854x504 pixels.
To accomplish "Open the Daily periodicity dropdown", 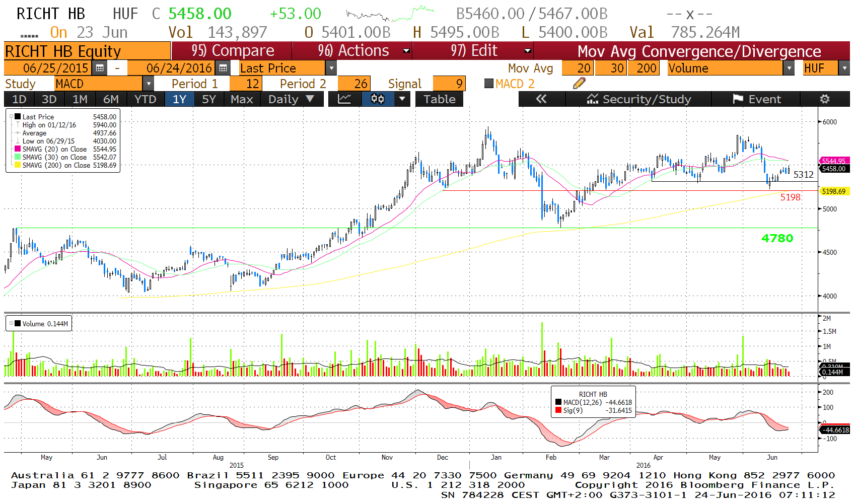I will tap(291, 99).
